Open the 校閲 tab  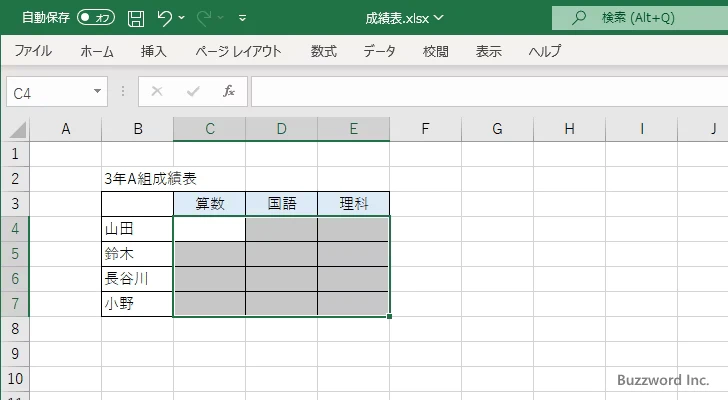click(x=436, y=51)
